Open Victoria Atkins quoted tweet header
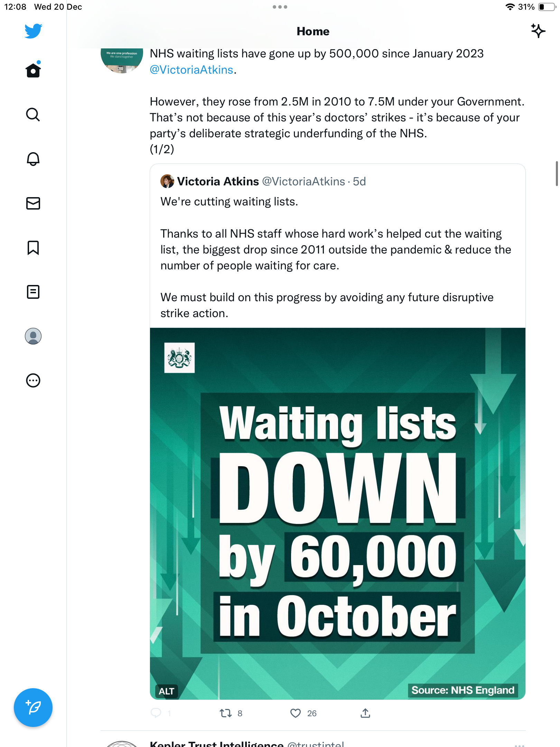Screen dimensions: 560x747 pyautogui.click(x=263, y=181)
